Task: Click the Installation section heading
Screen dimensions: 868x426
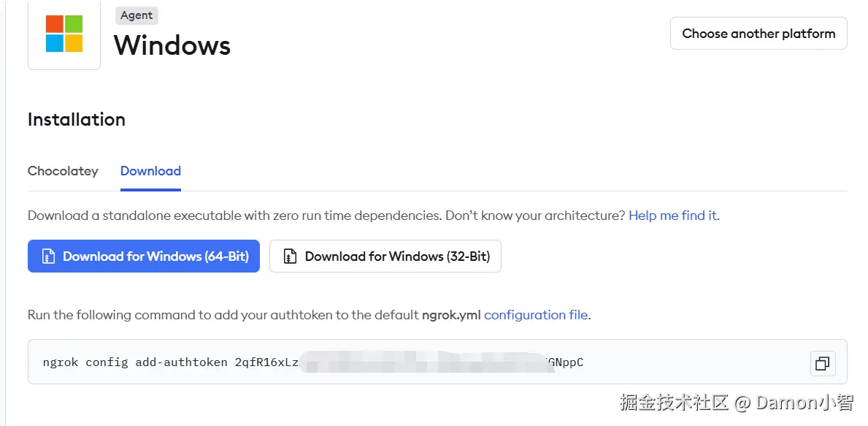Action: [x=77, y=119]
